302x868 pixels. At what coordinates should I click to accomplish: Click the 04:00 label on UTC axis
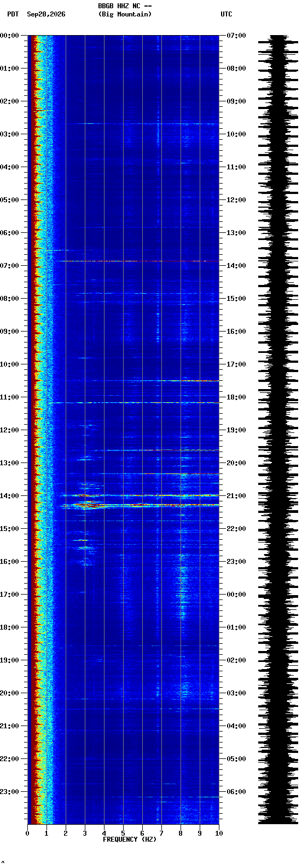click(x=236, y=726)
